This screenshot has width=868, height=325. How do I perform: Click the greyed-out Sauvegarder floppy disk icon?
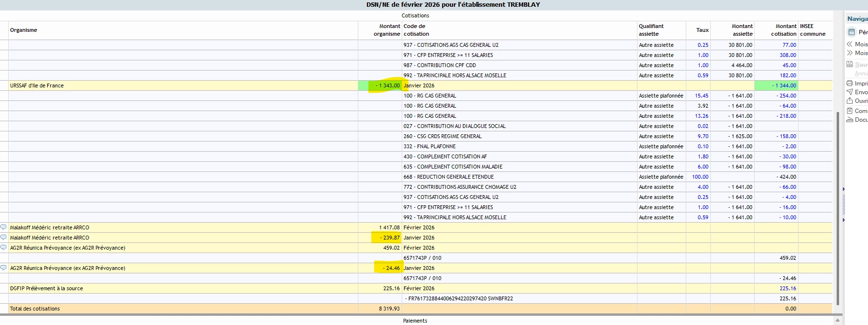[850, 64]
